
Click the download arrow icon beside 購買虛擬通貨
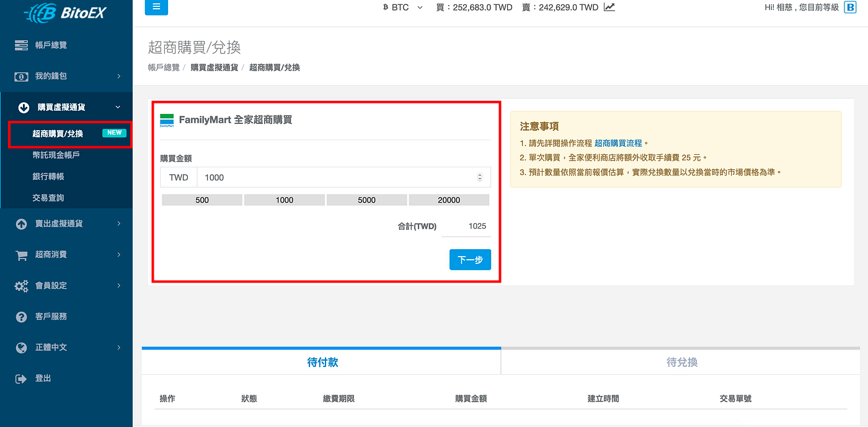24,108
